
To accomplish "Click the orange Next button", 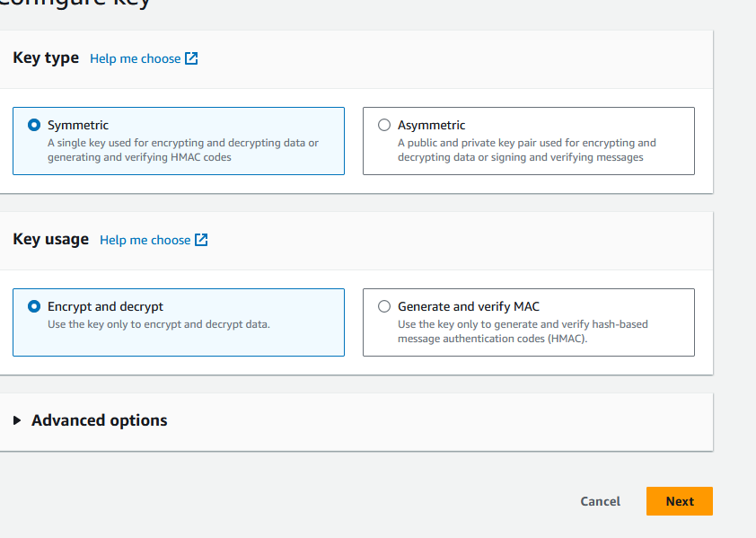I will coord(679,501).
